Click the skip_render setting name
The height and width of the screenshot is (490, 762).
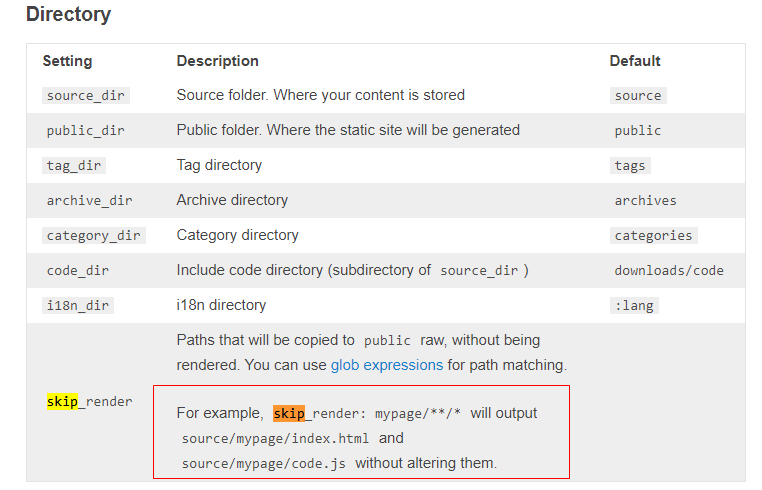point(89,402)
